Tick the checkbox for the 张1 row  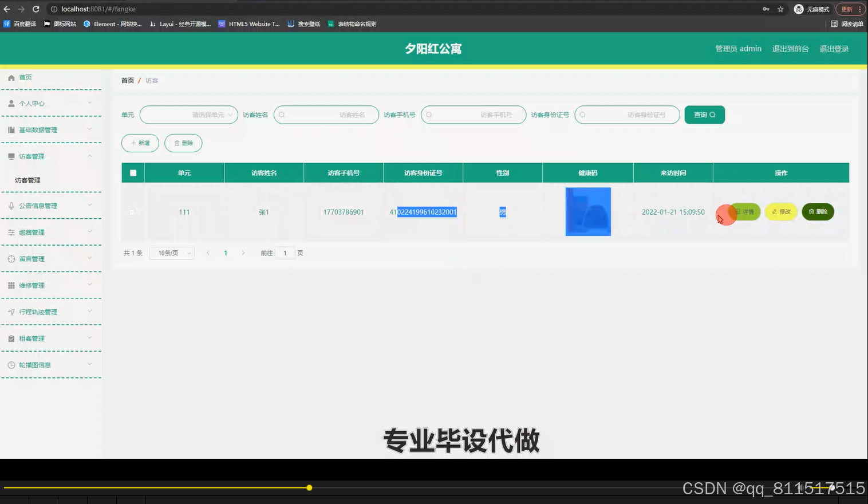132,212
